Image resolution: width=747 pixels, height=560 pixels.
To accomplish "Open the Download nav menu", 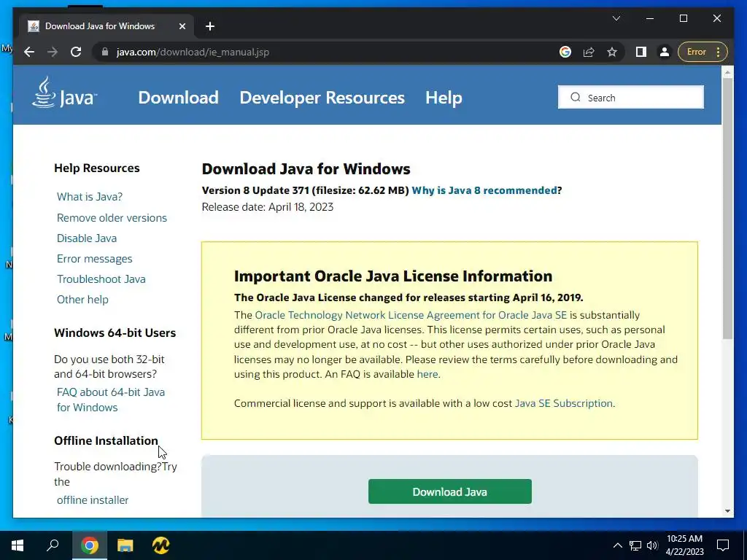I will tap(178, 98).
